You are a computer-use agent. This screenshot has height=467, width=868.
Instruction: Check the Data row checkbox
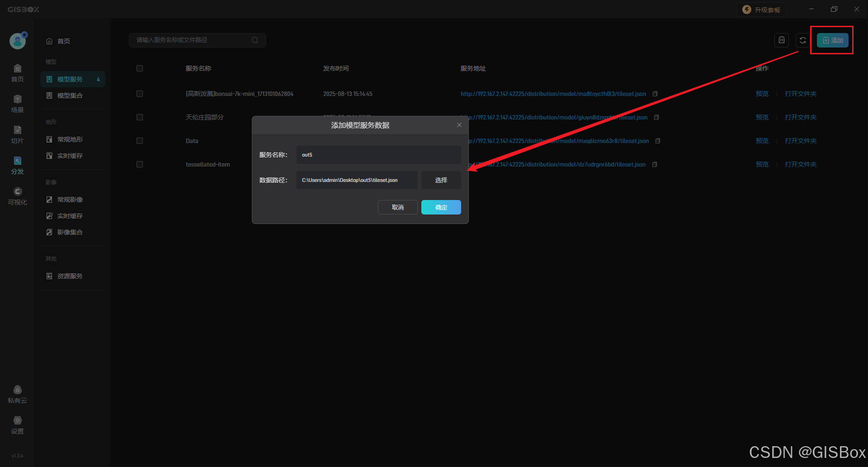click(x=140, y=141)
